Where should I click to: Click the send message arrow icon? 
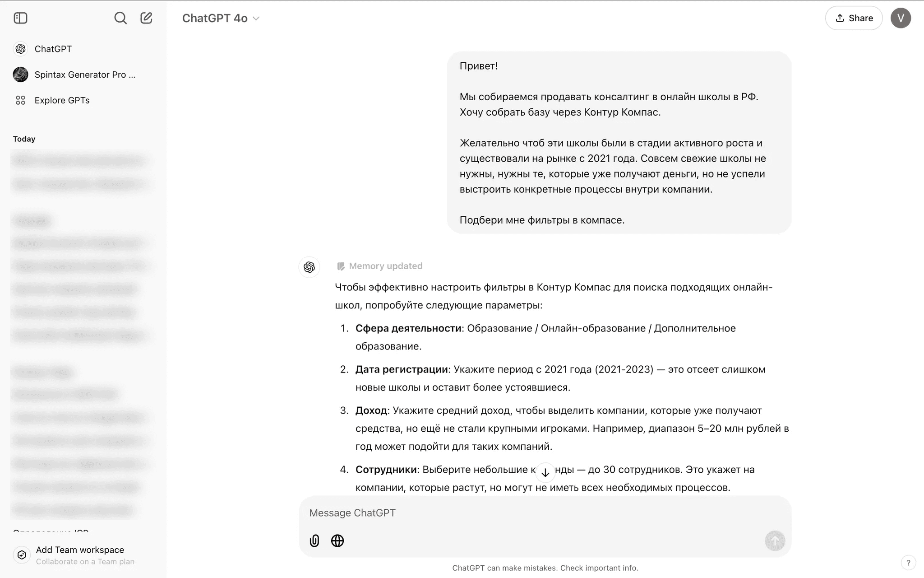pos(775,541)
